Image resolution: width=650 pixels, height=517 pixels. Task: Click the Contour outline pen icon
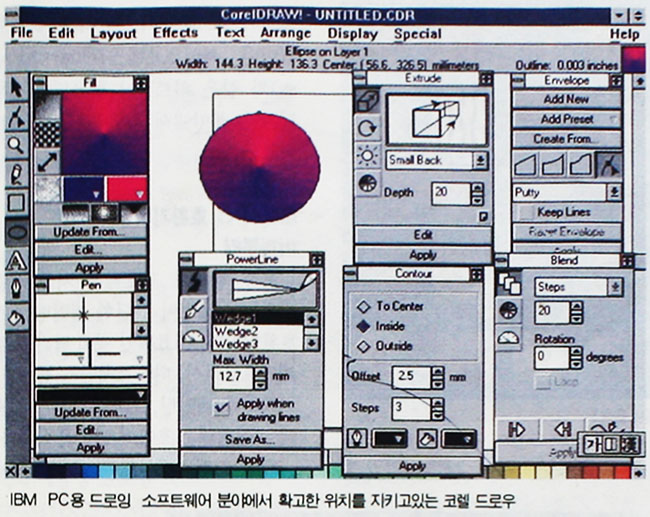point(358,438)
